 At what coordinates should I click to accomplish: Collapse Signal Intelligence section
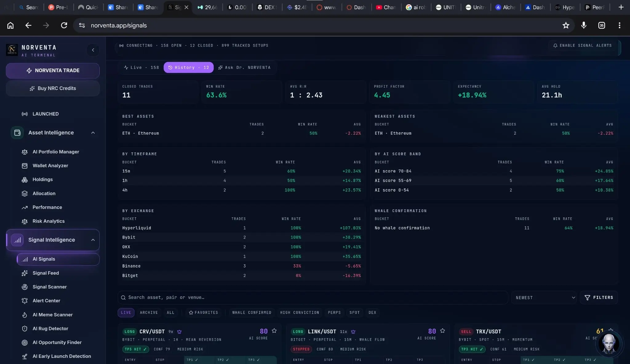(x=93, y=240)
